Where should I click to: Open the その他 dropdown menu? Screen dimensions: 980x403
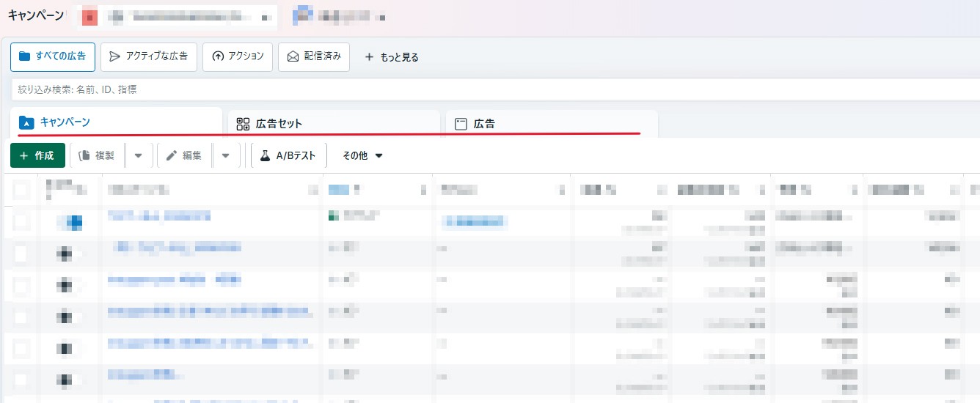point(362,155)
